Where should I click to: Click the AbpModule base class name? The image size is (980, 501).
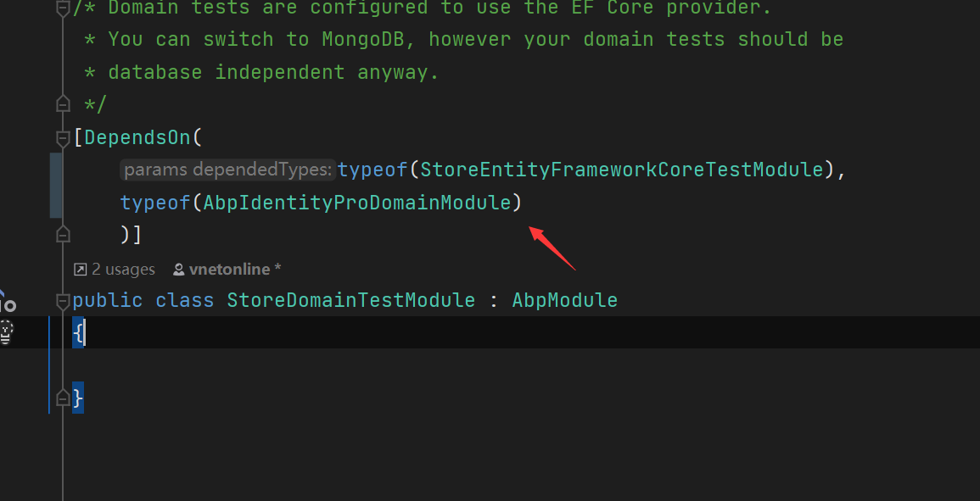[x=564, y=300]
